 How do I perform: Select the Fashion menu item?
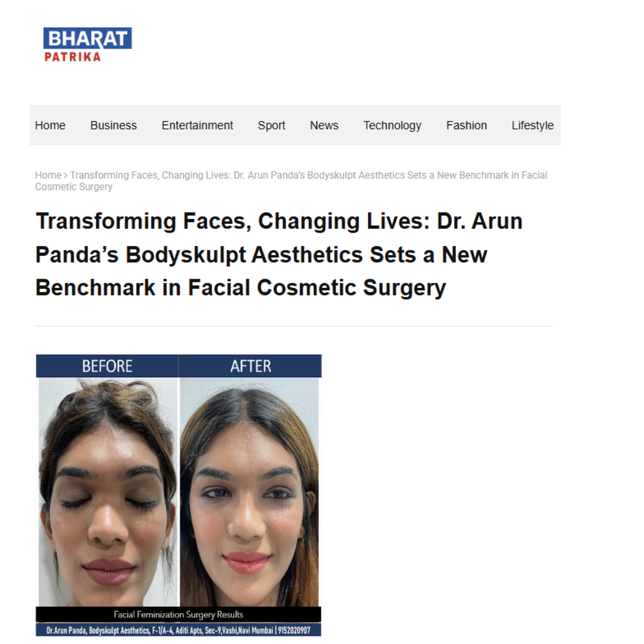(466, 125)
